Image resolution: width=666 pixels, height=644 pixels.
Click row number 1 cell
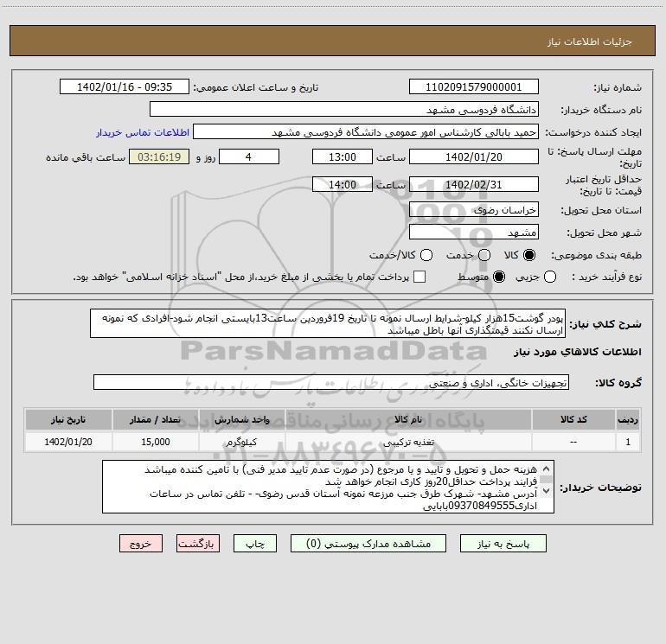628,442
